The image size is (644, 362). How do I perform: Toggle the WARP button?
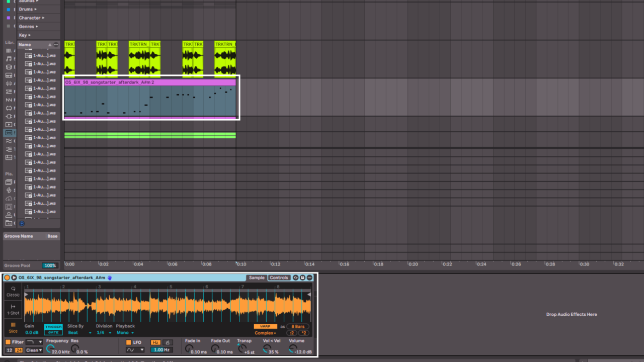click(266, 326)
